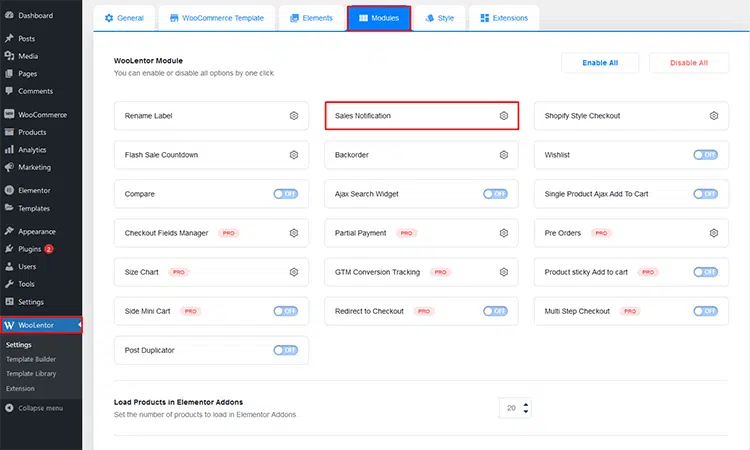This screenshot has height=450, width=750.
Task: Click the Sales Notification module label
Action: click(363, 116)
